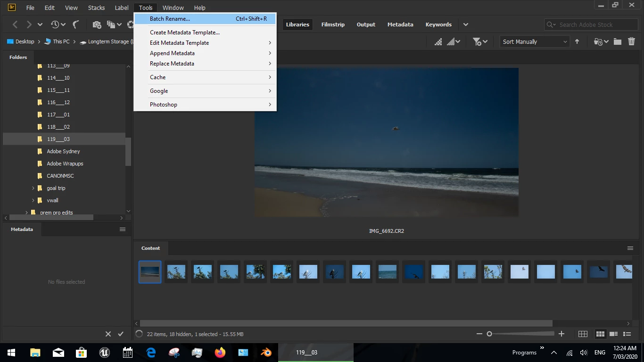Cancel metadata changes X icon
This screenshot has width=644, height=362.
pyautogui.click(x=108, y=334)
